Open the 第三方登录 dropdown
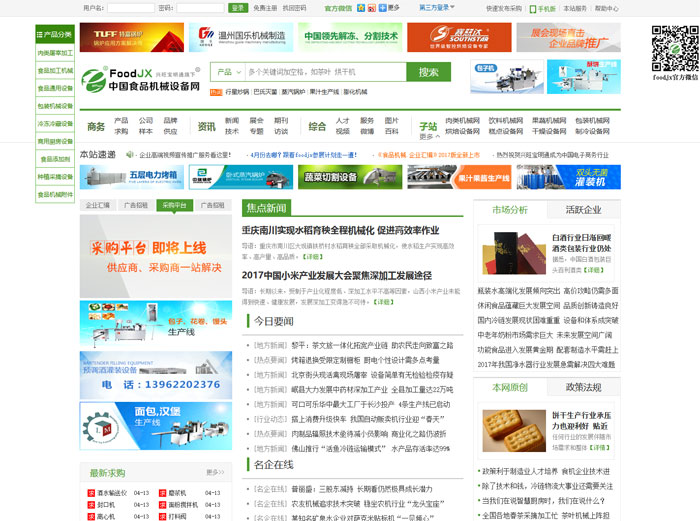700x521 pixels. (436, 8)
